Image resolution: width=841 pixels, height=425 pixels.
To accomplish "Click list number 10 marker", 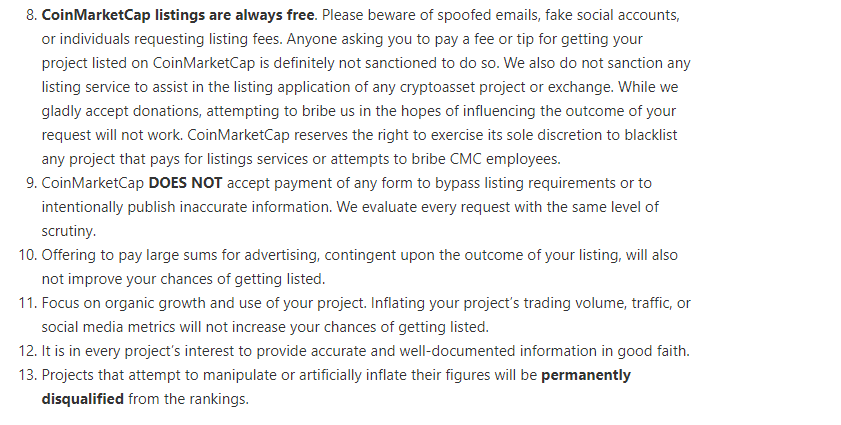I will tap(28, 255).
